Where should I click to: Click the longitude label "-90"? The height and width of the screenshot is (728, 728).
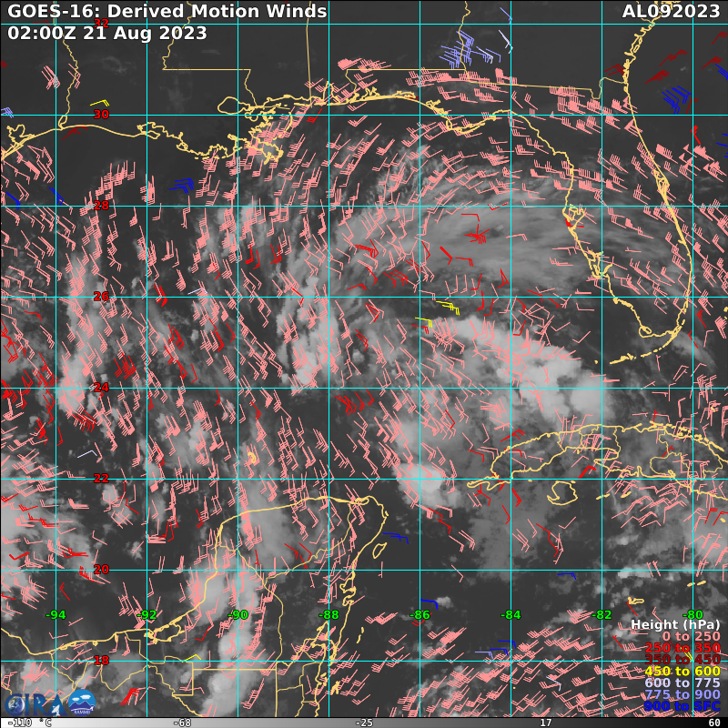tap(238, 615)
